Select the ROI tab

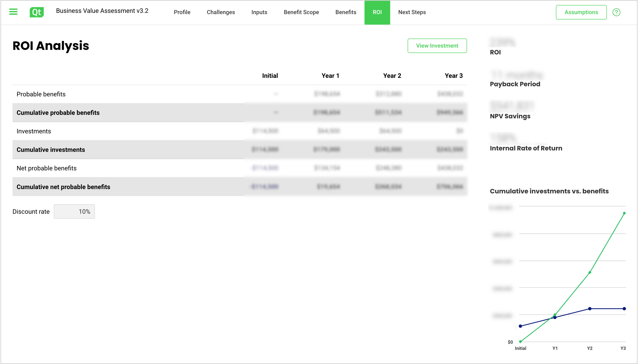coord(377,12)
